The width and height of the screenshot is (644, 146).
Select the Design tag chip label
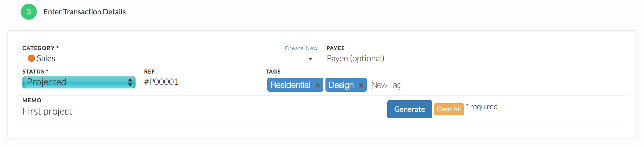pos(341,85)
